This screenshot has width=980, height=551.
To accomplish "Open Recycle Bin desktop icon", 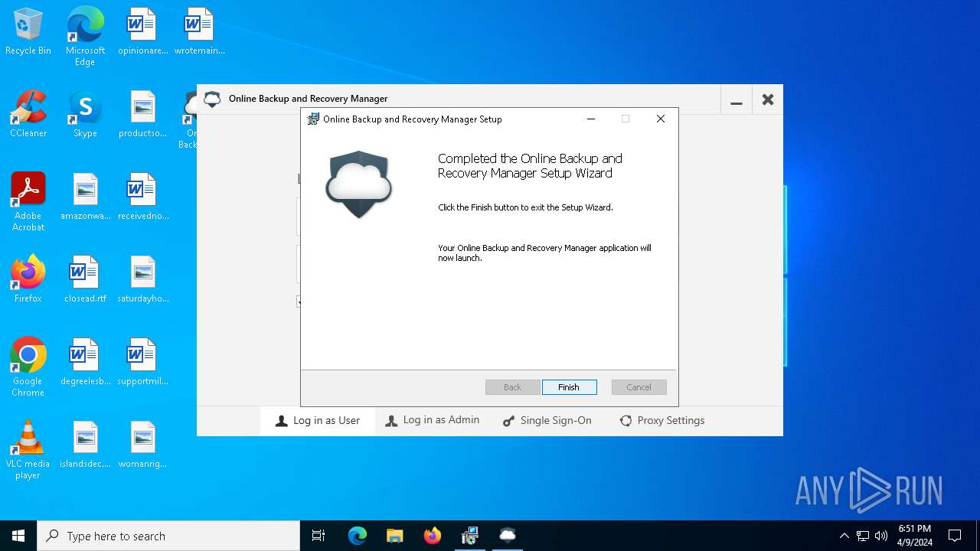I will click(x=28, y=32).
